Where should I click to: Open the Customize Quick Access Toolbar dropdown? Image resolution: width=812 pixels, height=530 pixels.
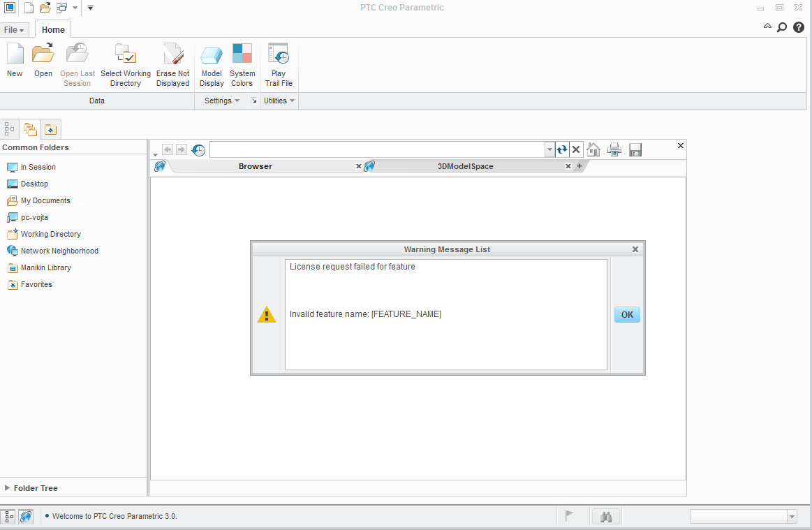[90, 8]
